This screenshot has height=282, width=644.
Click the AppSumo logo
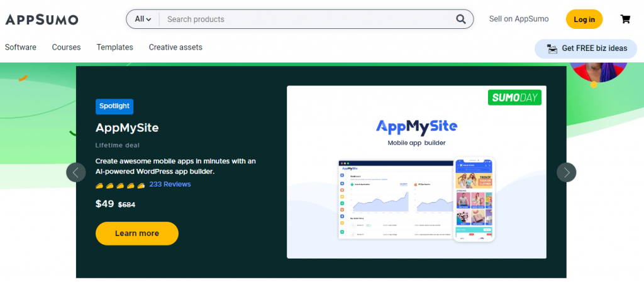point(42,19)
